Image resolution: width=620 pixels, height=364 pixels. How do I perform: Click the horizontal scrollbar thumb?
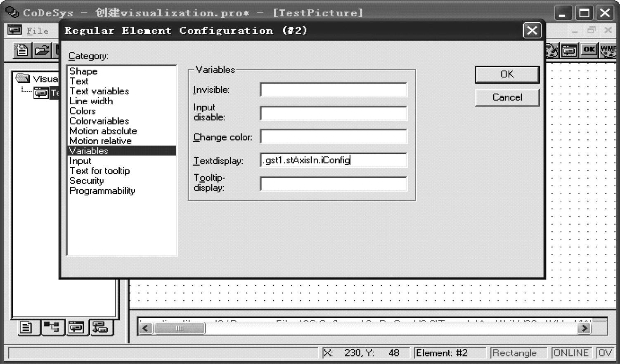[179, 328]
